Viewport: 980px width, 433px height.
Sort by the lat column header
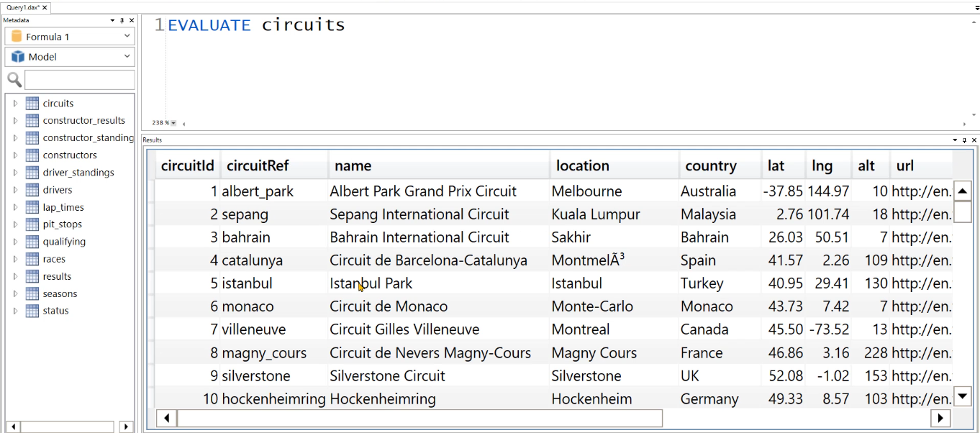coord(783,165)
